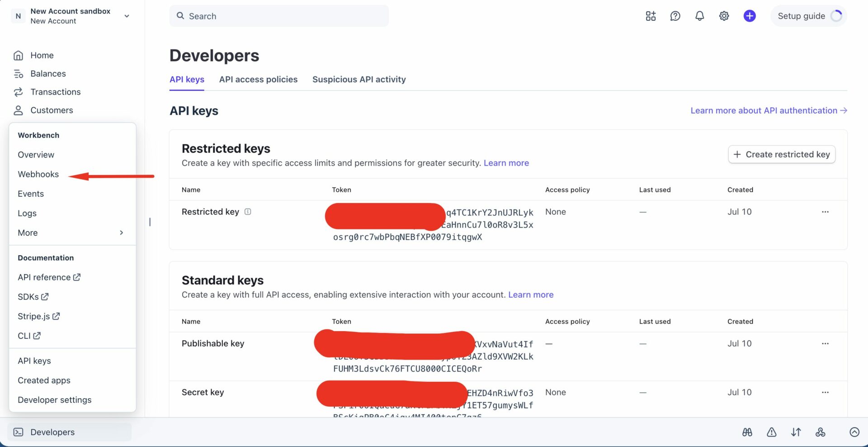Click the terminal icon beside Developers
The height and width of the screenshot is (447, 868).
click(19, 432)
